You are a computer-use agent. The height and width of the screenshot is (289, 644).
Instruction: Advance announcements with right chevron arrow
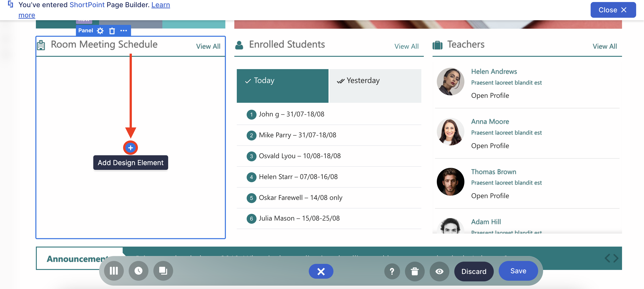(616, 258)
